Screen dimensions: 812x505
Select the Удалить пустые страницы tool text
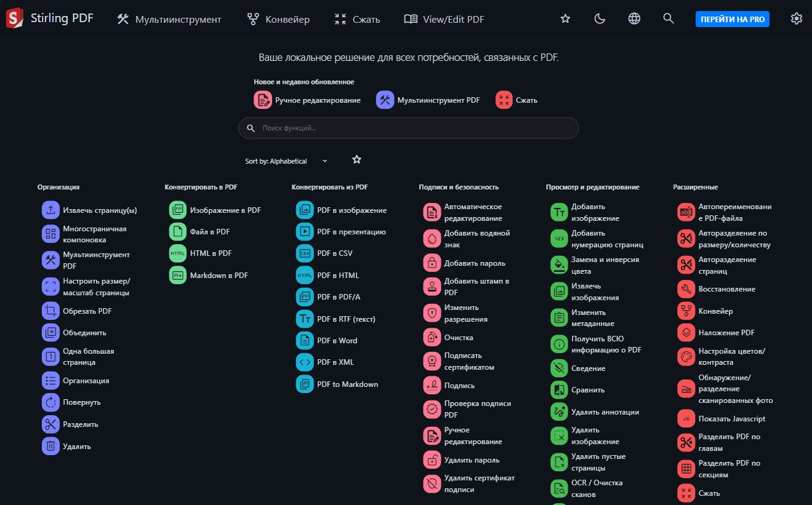pyautogui.click(x=598, y=462)
